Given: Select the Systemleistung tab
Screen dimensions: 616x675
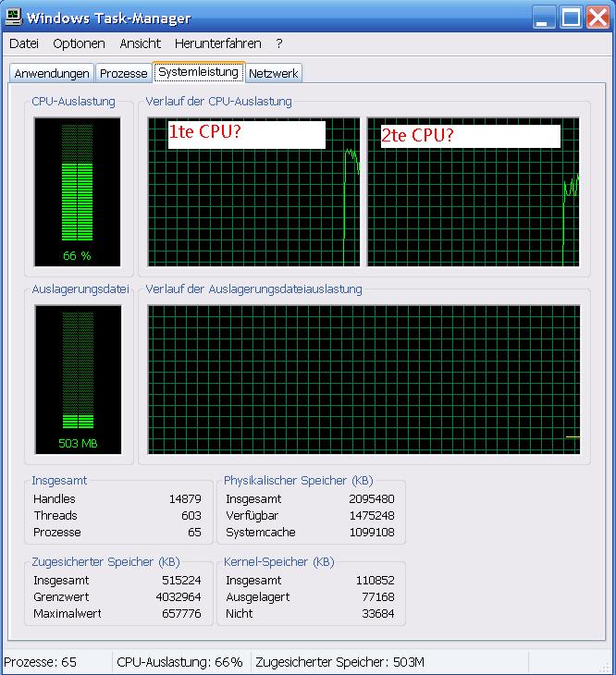Looking at the screenshot, I should tap(199, 72).
